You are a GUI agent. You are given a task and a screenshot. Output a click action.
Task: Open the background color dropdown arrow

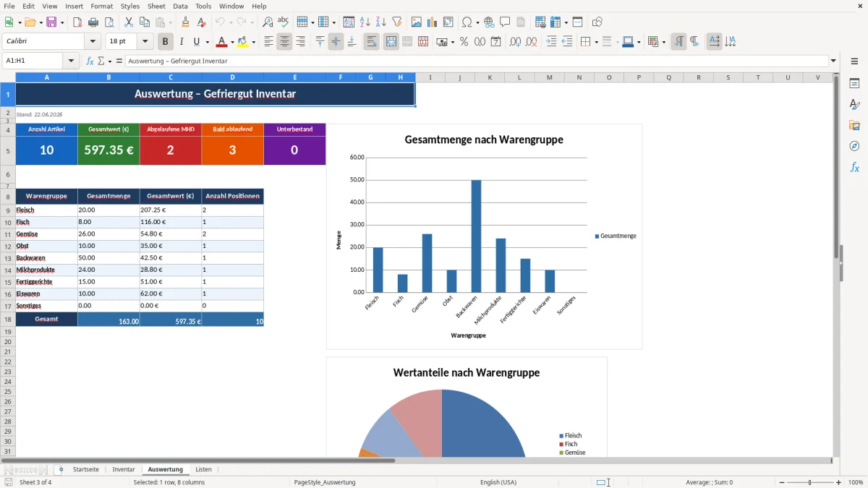tap(253, 42)
